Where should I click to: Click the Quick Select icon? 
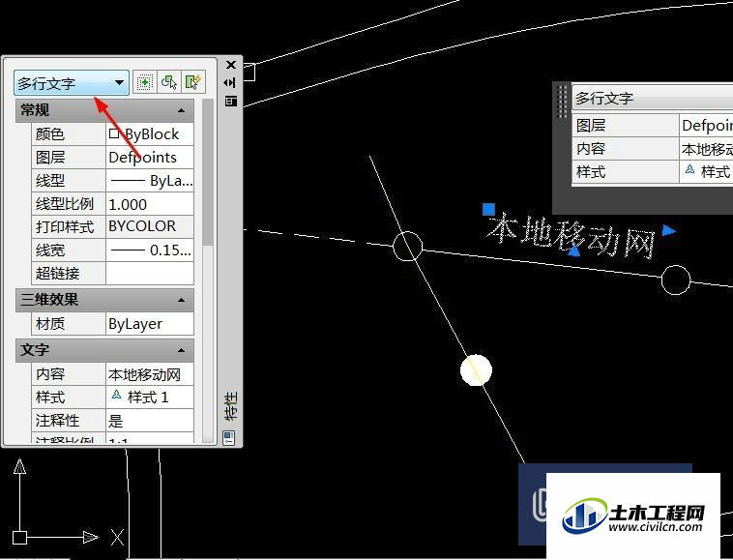[x=193, y=83]
